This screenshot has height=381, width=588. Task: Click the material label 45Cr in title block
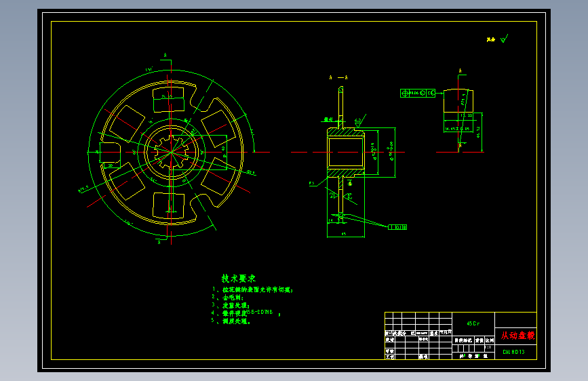click(x=473, y=323)
